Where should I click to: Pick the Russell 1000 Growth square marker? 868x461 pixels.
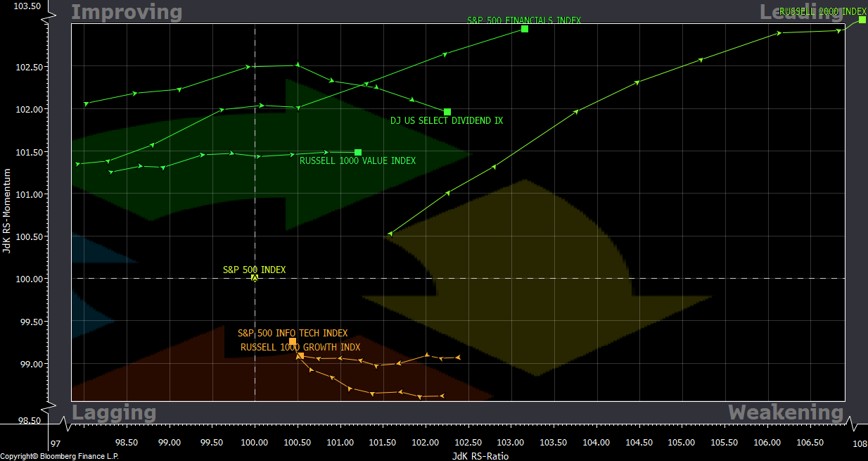300,355
